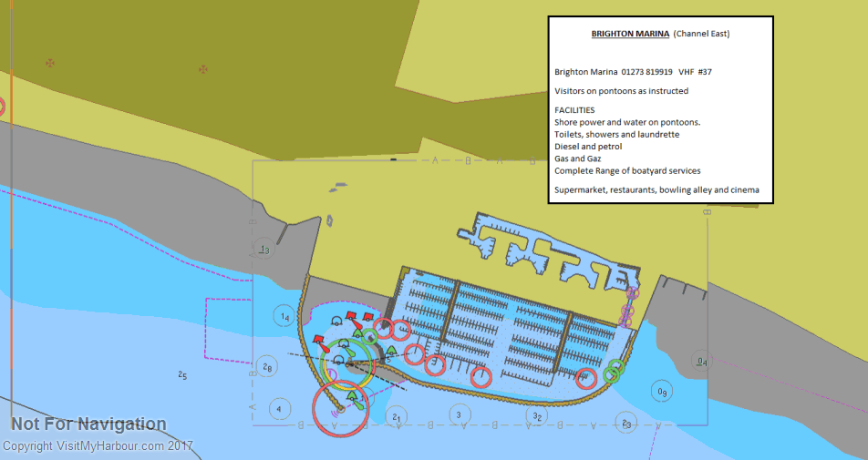Viewport: 868px width, 460px height.
Task: Select the small magenta circle inside the green ring
Action: click(332, 375)
